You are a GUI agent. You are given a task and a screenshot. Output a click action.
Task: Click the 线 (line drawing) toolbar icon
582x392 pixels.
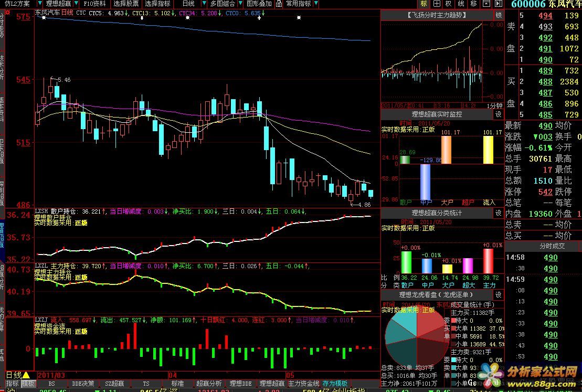point(461,4)
